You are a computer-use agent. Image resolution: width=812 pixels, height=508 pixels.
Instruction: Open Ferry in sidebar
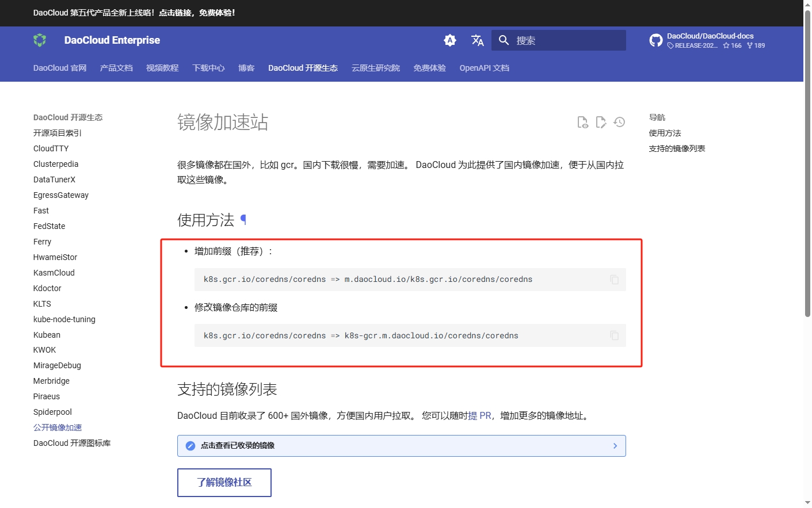coord(42,242)
